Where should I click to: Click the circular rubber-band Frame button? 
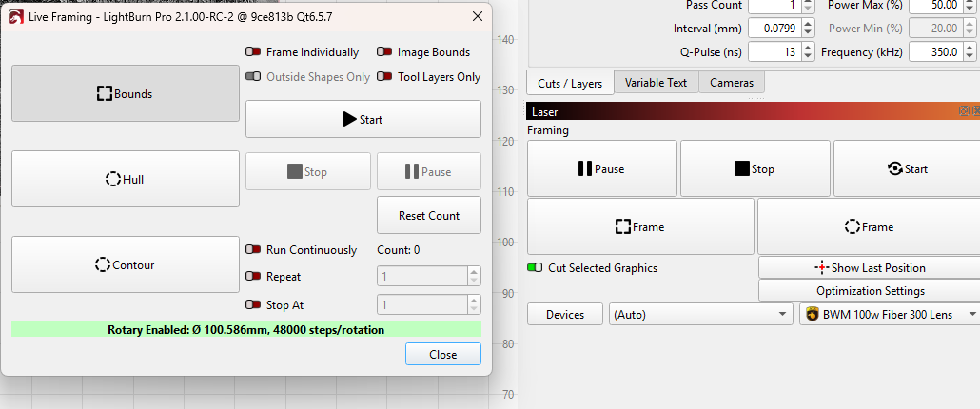(x=868, y=227)
